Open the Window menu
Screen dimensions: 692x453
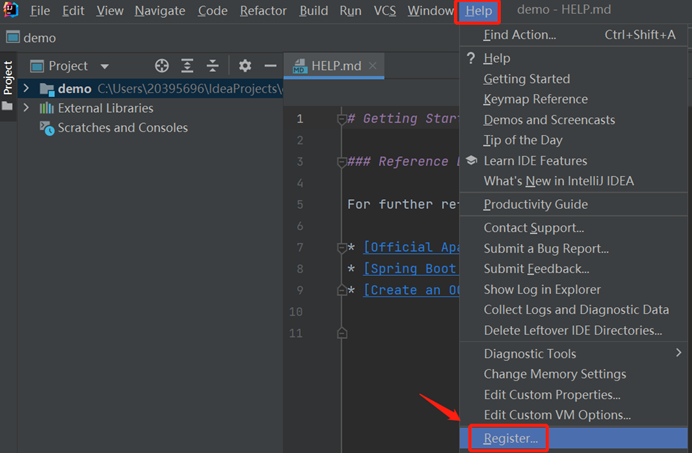430,11
